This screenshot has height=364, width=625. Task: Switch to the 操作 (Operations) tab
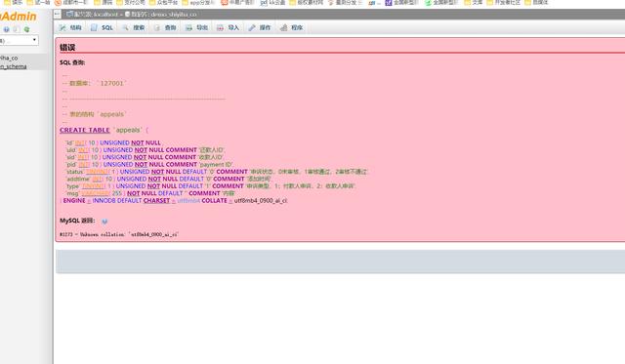260,28
